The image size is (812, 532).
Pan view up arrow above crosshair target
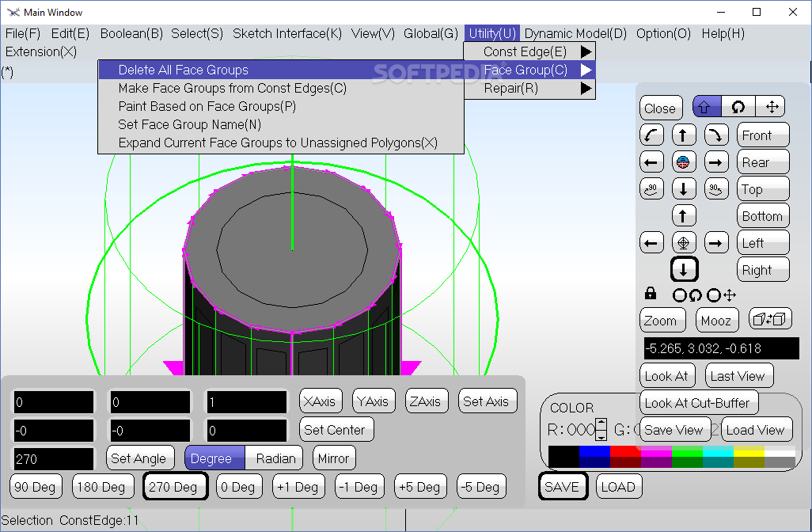click(684, 215)
